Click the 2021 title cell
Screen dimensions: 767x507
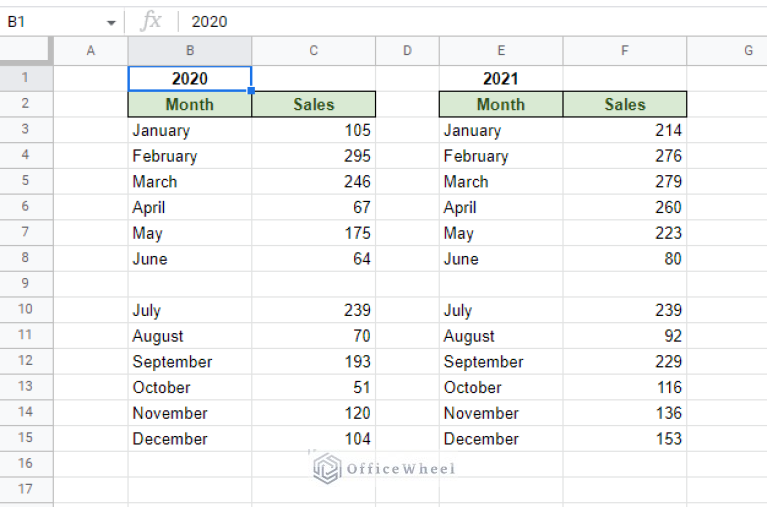coord(500,78)
